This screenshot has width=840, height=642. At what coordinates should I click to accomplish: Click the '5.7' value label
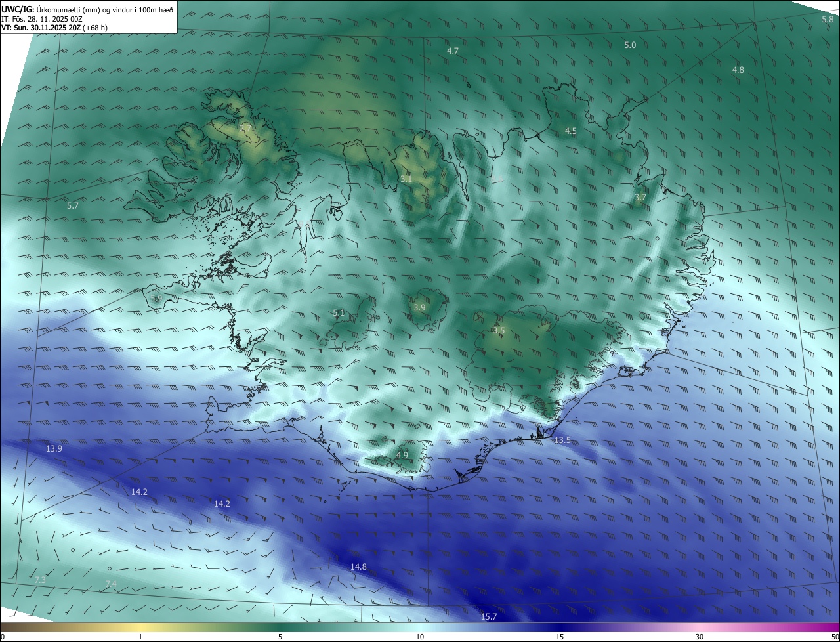(x=73, y=205)
